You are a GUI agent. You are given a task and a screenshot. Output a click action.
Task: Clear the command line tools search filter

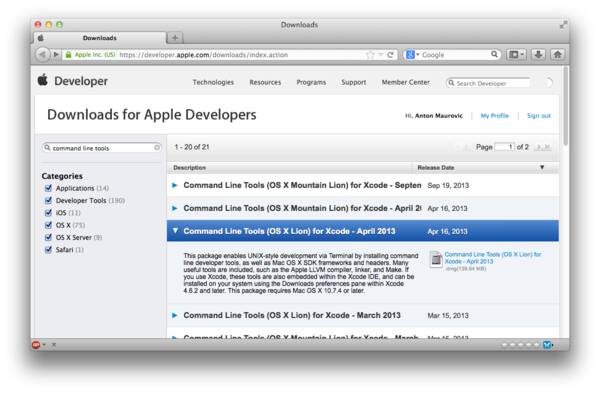[x=157, y=148]
